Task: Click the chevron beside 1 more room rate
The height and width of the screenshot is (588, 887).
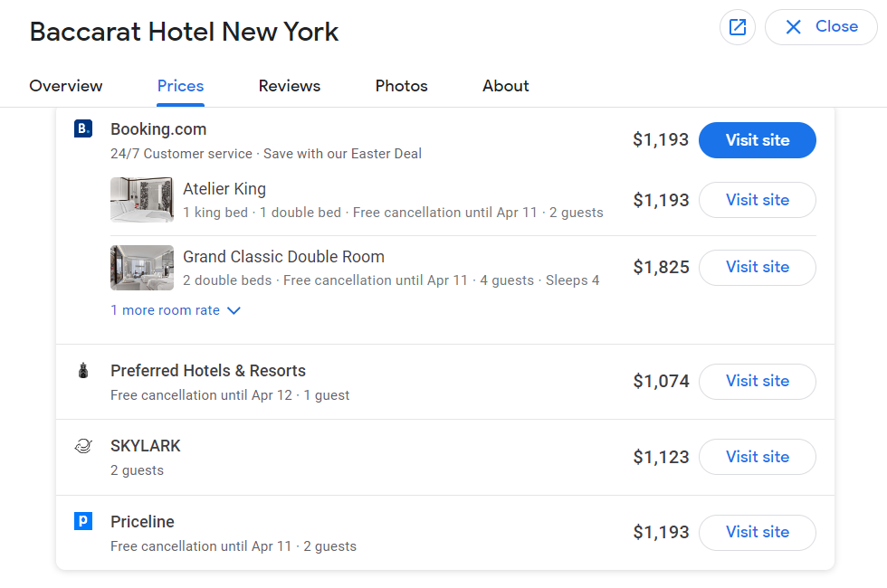Action: point(234,310)
